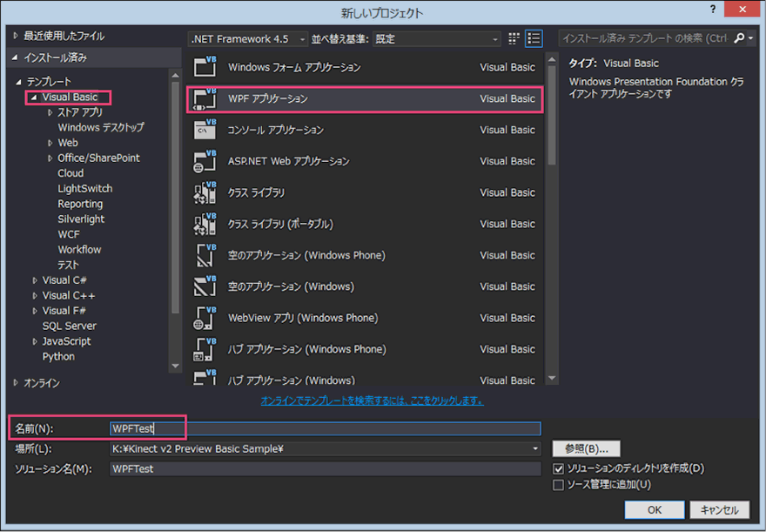The height and width of the screenshot is (532, 766).
Task: Select Reporting template category
Action: click(80, 205)
